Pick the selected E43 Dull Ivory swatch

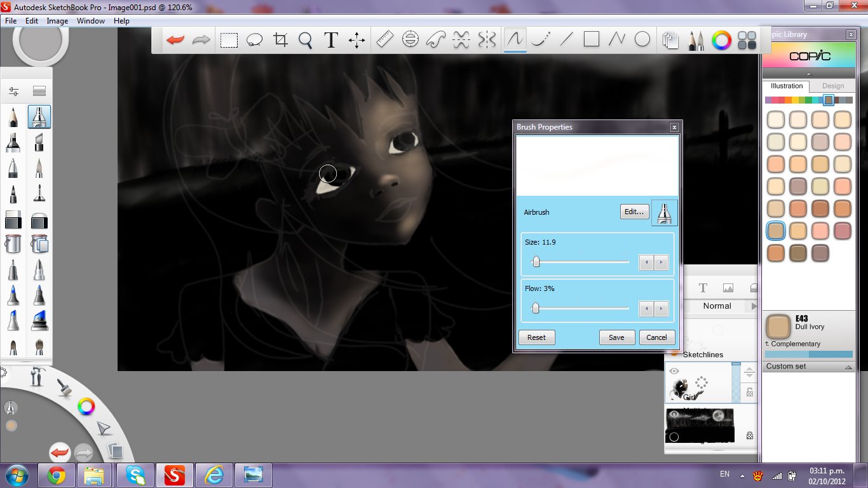[776, 229]
